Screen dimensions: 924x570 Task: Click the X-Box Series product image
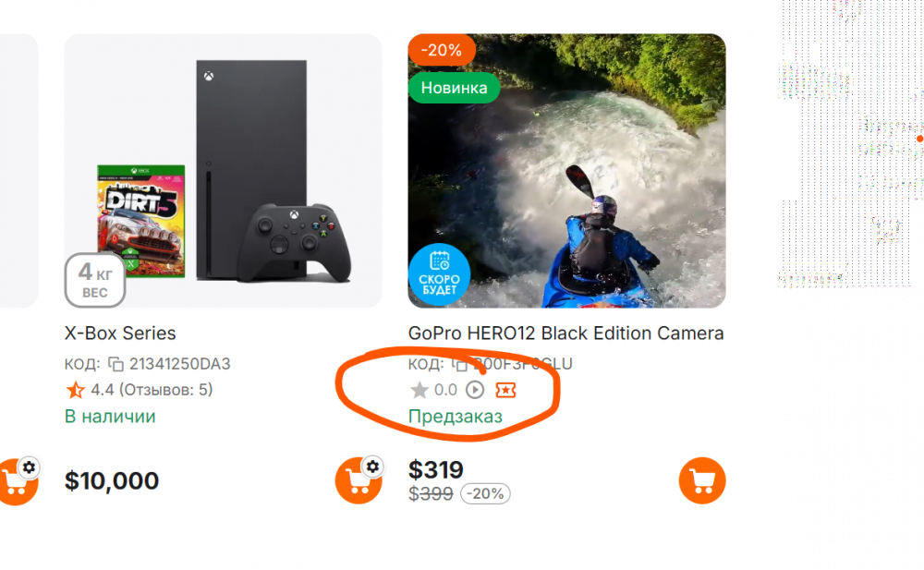point(223,170)
